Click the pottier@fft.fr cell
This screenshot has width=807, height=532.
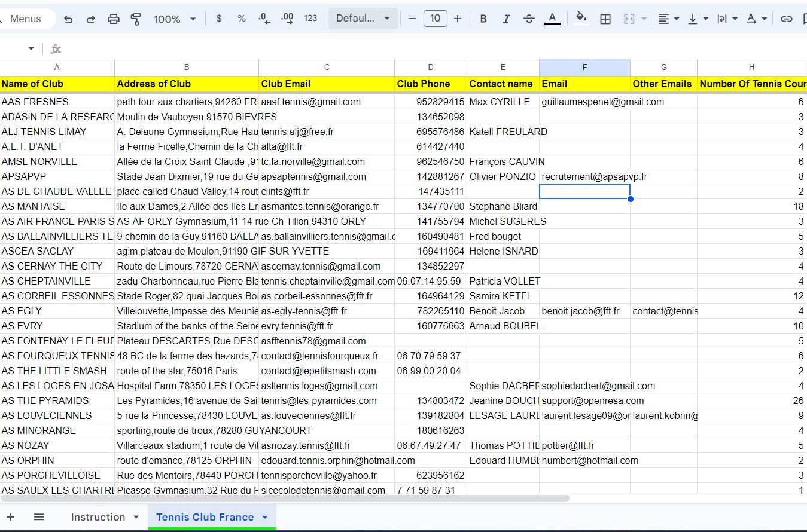pyautogui.click(x=584, y=445)
